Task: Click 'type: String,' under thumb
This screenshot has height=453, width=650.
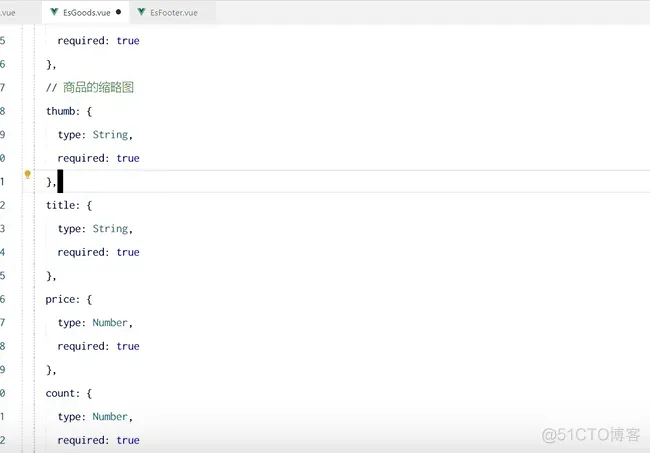Action: click(x=95, y=135)
